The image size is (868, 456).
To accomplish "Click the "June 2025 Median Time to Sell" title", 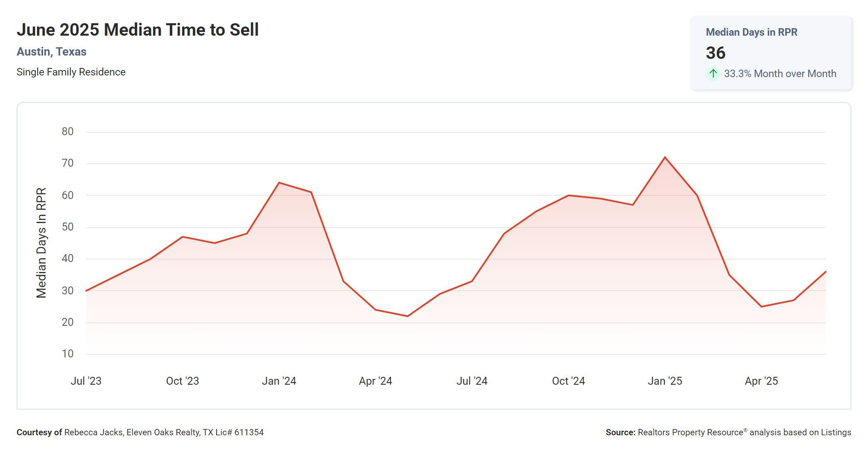I will [x=137, y=30].
